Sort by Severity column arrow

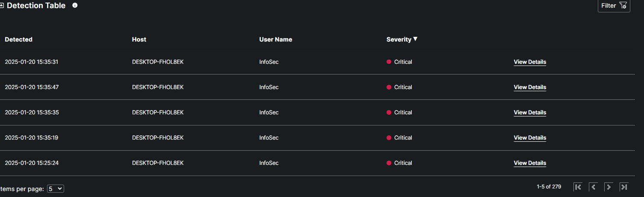(x=415, y=39)
